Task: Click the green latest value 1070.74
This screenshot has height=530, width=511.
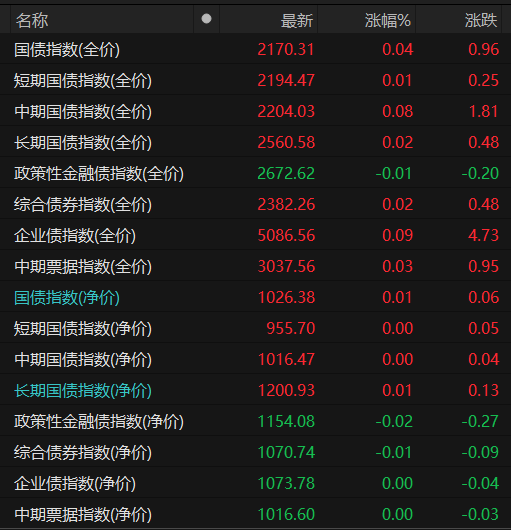Action: click(286, 452)
